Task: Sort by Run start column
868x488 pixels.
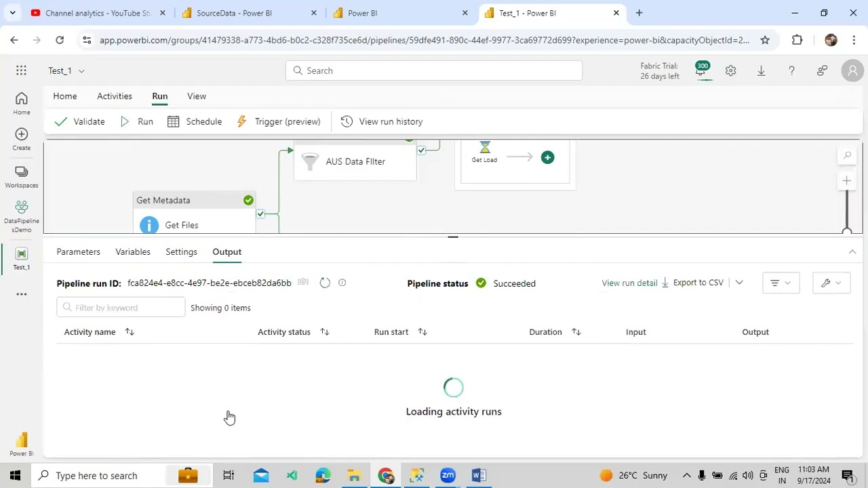Action: click(422, 331)
